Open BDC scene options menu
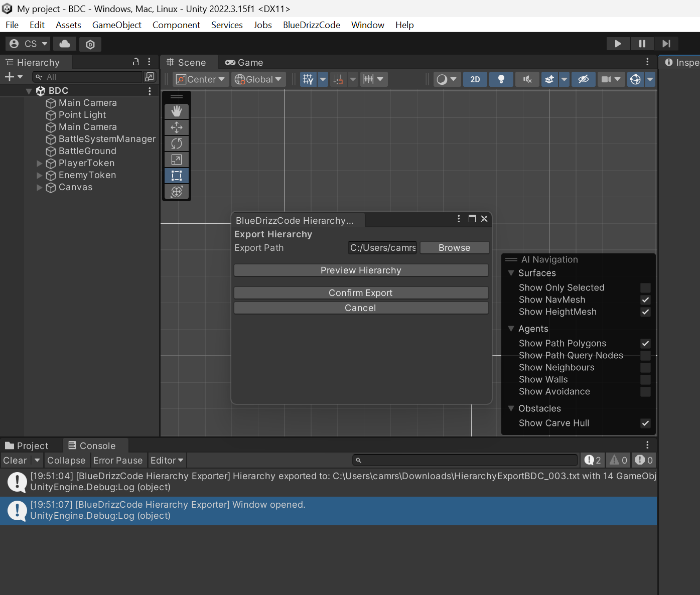This screenshot has height=595, width=700. (x=150, y=91)
